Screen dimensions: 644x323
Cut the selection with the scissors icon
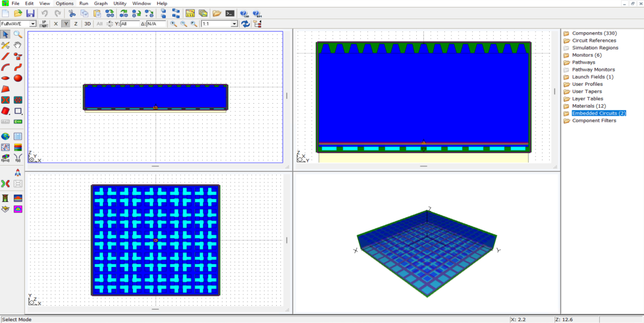click(72, 13)
